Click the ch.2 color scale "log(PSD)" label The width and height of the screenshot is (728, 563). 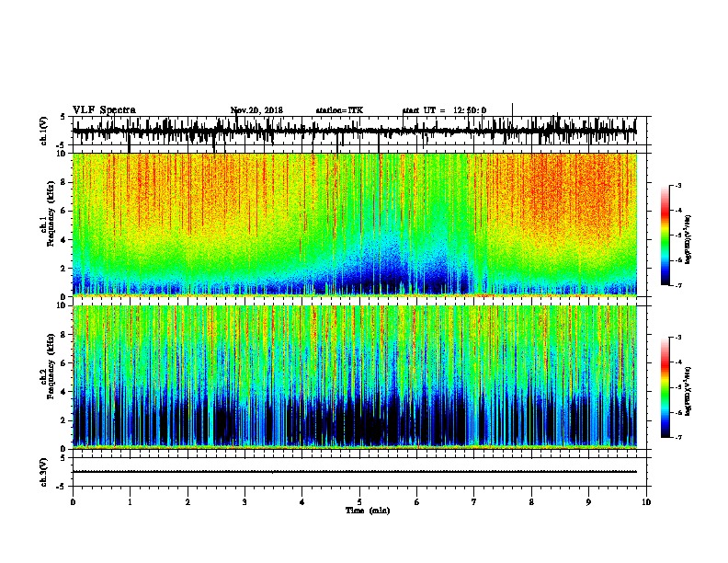688,392
